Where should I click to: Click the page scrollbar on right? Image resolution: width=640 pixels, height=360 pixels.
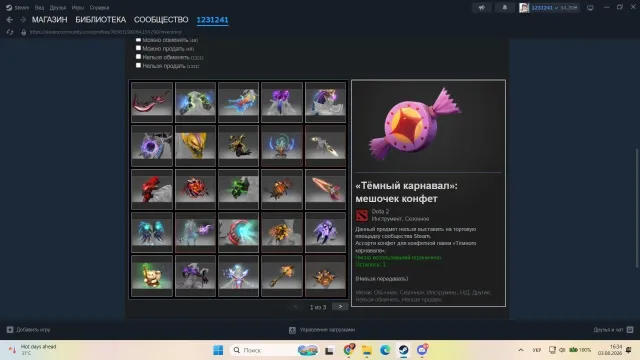637,208
